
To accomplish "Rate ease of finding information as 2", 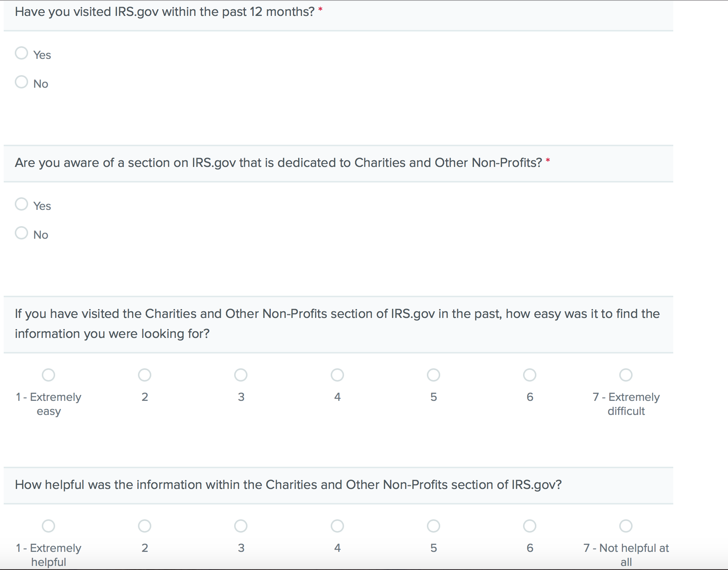I will click(x=145, y=375).
